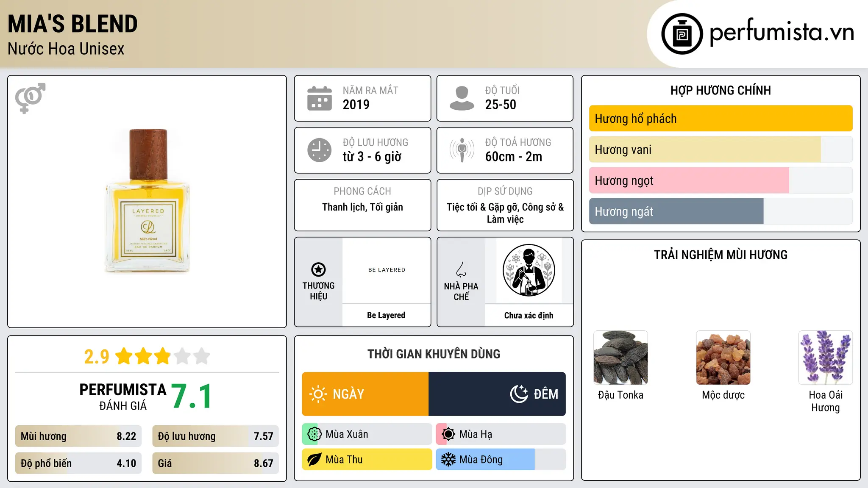Click the yellow Mùa Thu season bar
The height and width of the screenshot is (488, 868).
(x=367, y=460)
